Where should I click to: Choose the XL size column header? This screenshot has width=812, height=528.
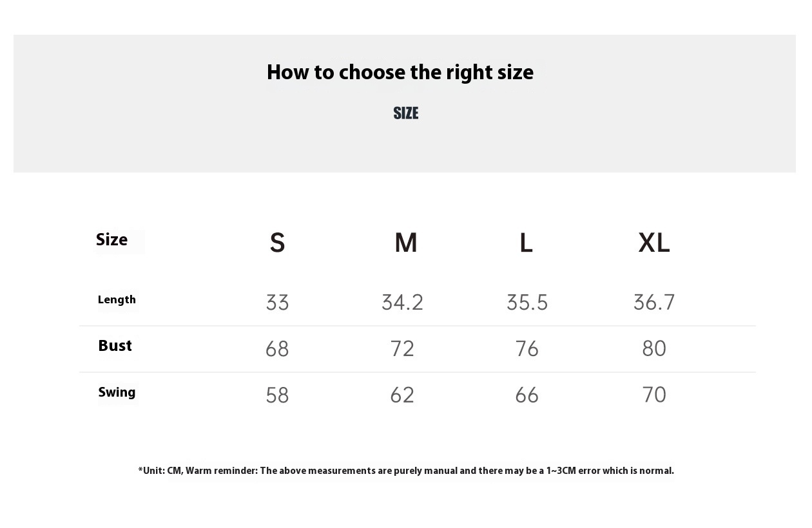click(x=654, y=243)
